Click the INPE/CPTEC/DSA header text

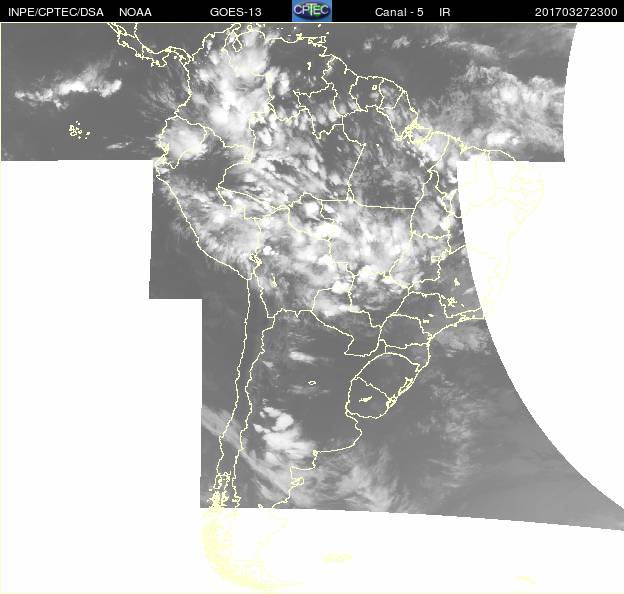tap(56, 12)
